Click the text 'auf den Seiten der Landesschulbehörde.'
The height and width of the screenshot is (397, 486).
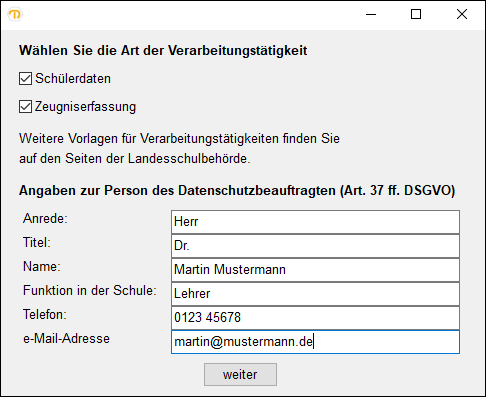(x=135, y=159)
